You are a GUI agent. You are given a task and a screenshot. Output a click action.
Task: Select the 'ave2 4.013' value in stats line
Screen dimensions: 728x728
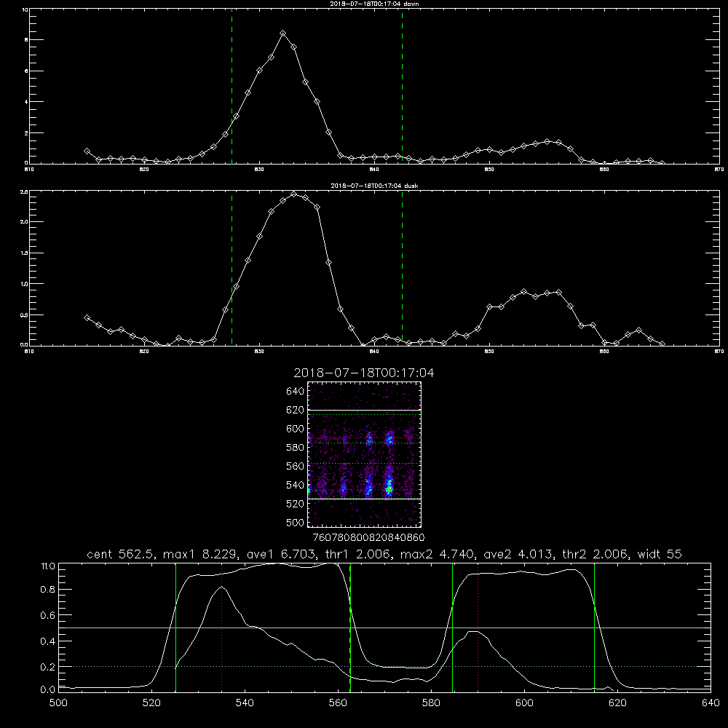[518, 554]
